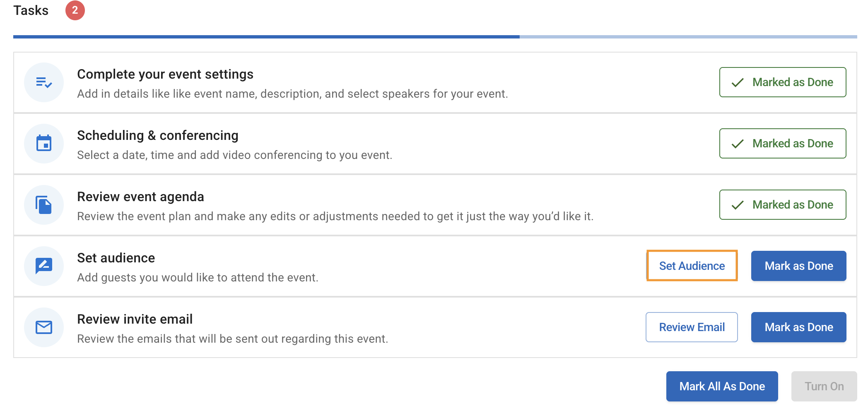
Task: Click the Turn On button
Action: (x=824, y=386)
